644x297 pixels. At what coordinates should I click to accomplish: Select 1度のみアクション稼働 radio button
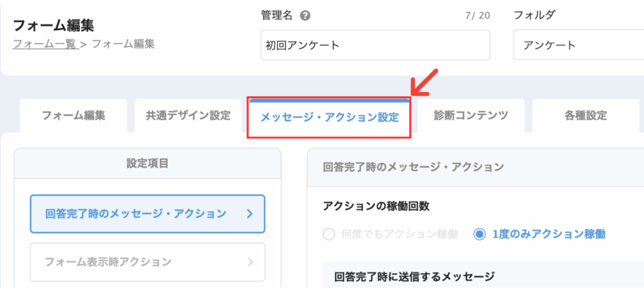point(479,235)
